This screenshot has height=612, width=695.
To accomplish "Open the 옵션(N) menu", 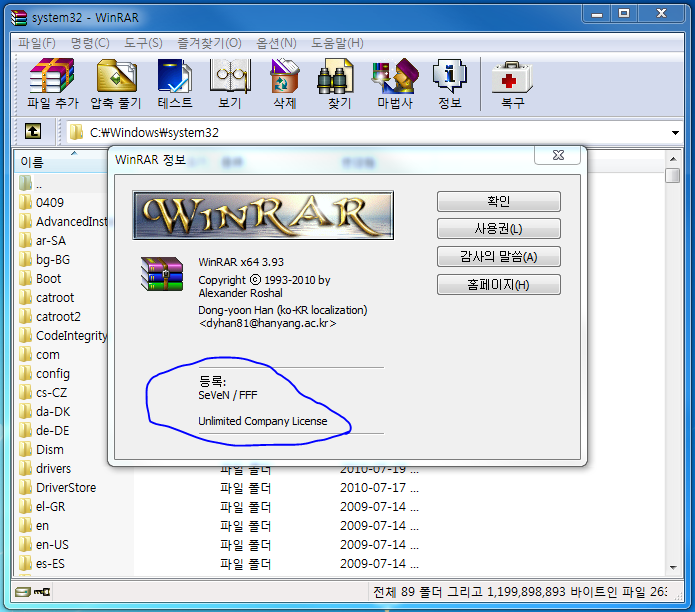I will point(276,43).
